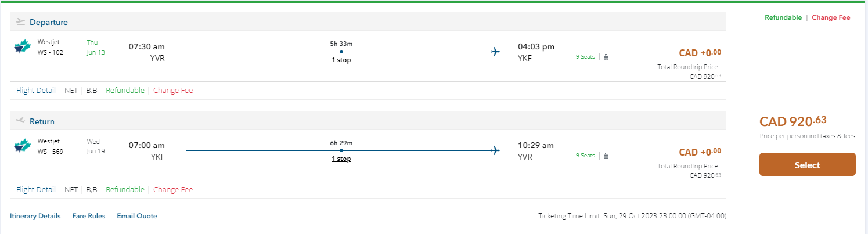Click the departure route airplane icon
868x234 pixels.
495,52
